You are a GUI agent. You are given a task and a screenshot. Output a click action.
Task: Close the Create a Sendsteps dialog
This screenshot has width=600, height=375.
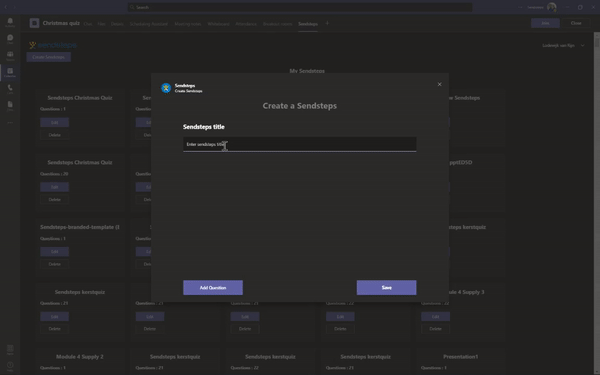[x=439, y=84]
